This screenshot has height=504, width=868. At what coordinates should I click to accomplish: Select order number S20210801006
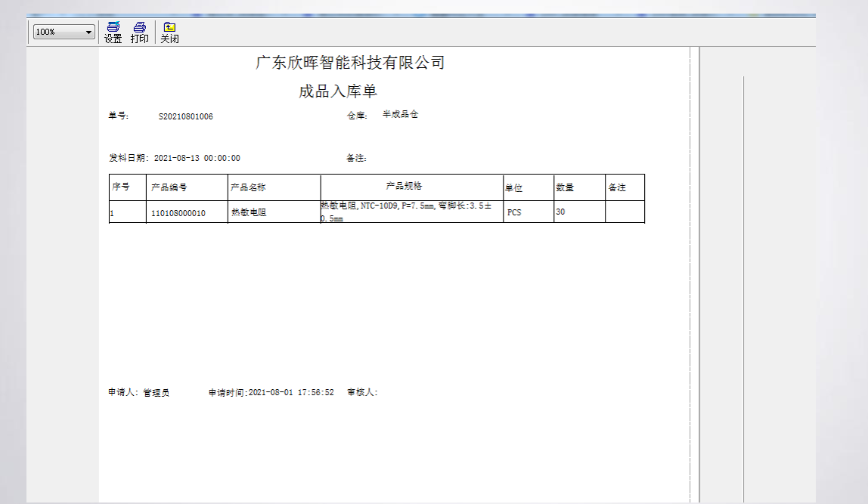pyautogui.click(x=186, y=116)
